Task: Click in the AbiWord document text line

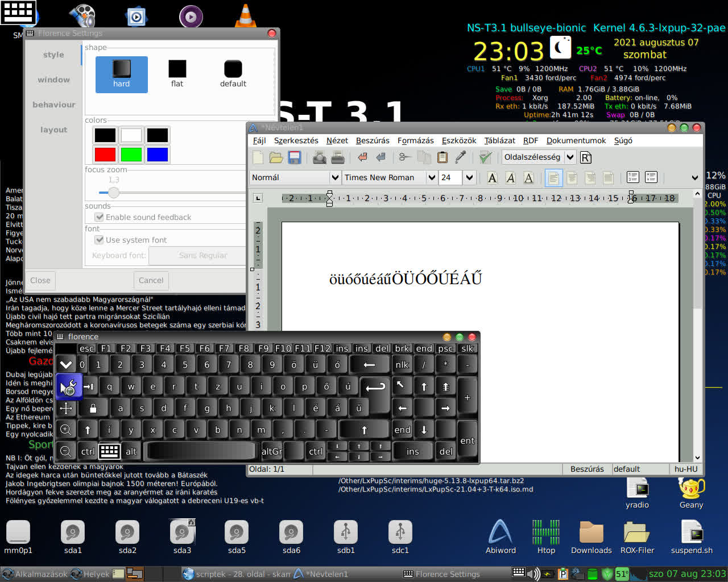Action: [x=405, y=278]
